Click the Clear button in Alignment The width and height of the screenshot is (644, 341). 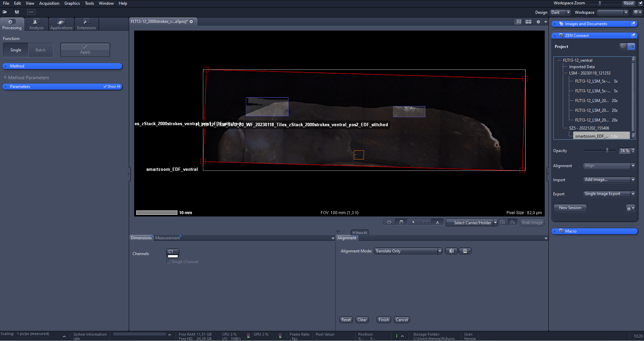point(362,320)
